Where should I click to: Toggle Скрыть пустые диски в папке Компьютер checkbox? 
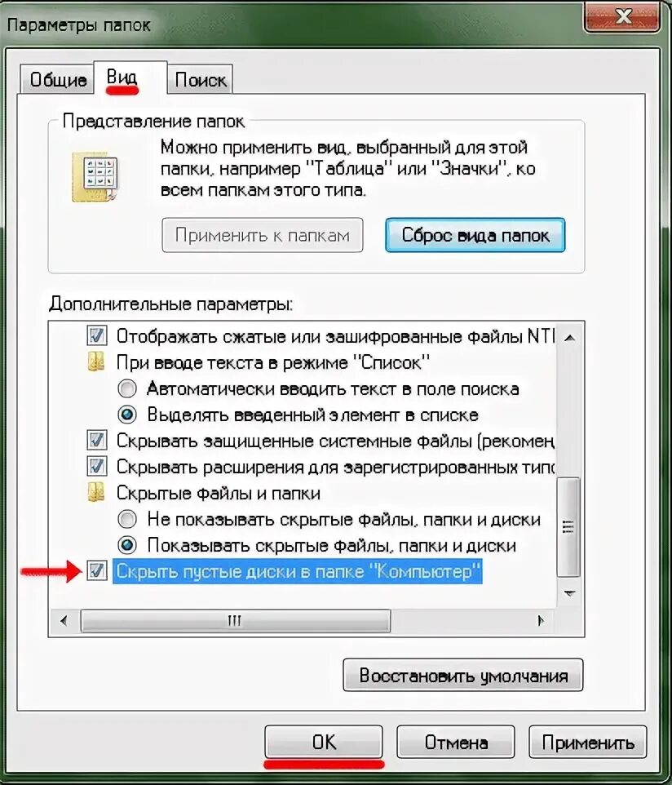[96, 570]
